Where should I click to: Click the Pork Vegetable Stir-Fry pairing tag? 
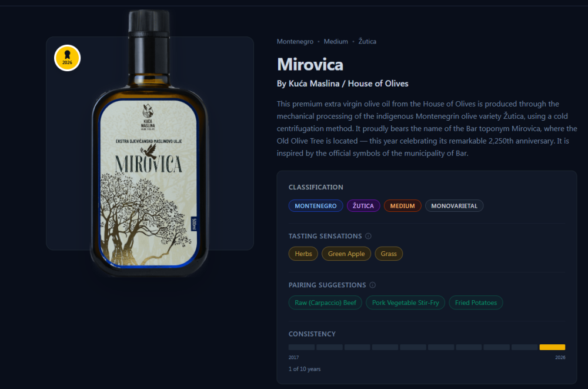click(405, 302)
